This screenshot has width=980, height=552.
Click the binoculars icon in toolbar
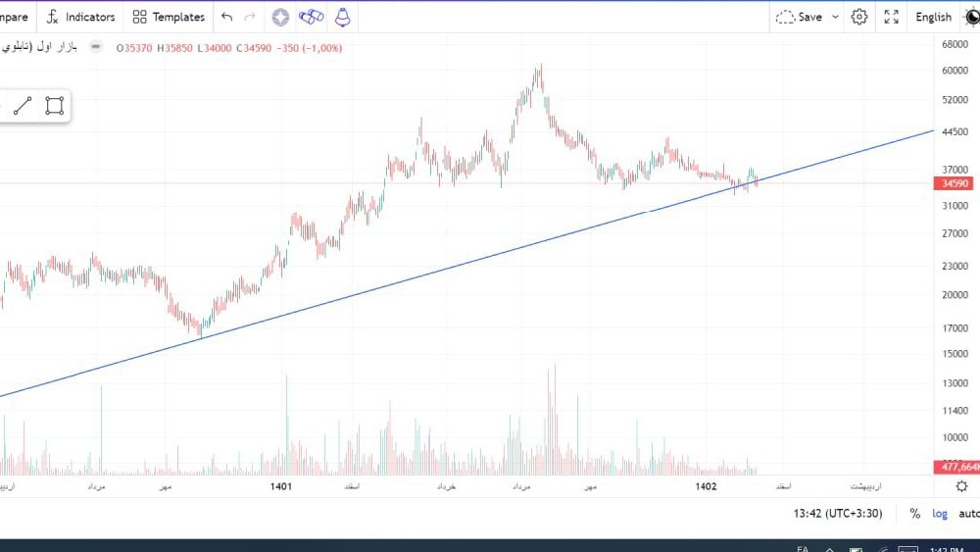pyautogui.click(x=312, y=17)
